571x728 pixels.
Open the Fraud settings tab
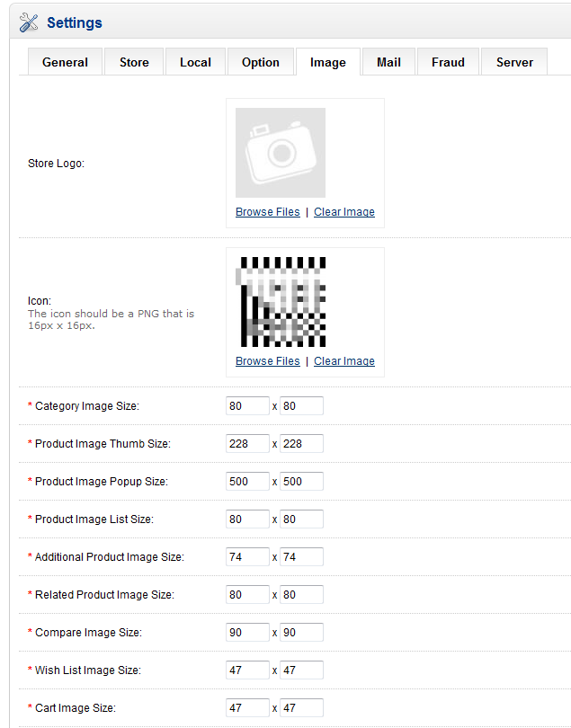coord(448,62)
